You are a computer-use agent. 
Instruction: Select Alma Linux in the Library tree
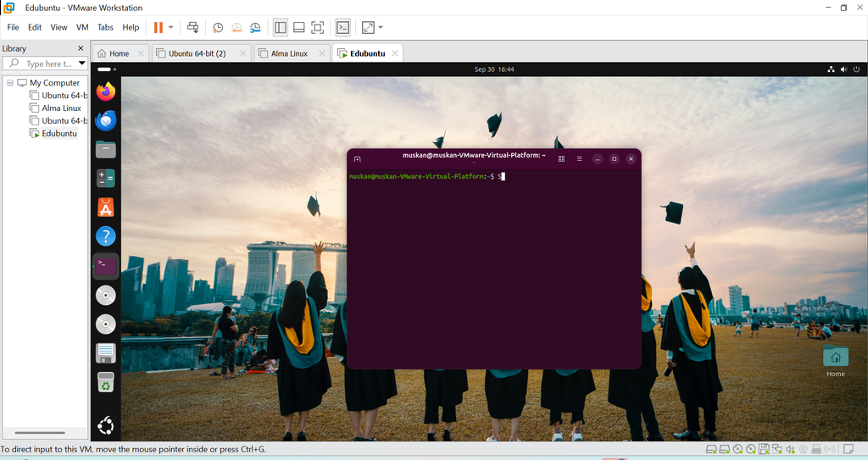(x=61, y=108)
